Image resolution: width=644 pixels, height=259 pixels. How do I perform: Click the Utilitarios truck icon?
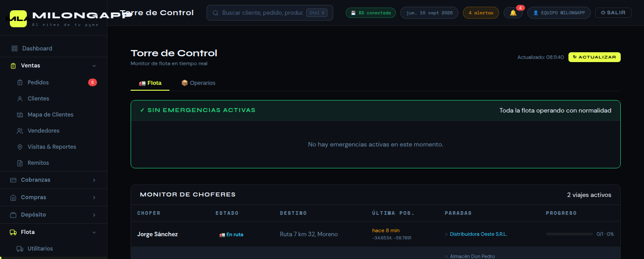pyautogui.click(x=20, y=249)
